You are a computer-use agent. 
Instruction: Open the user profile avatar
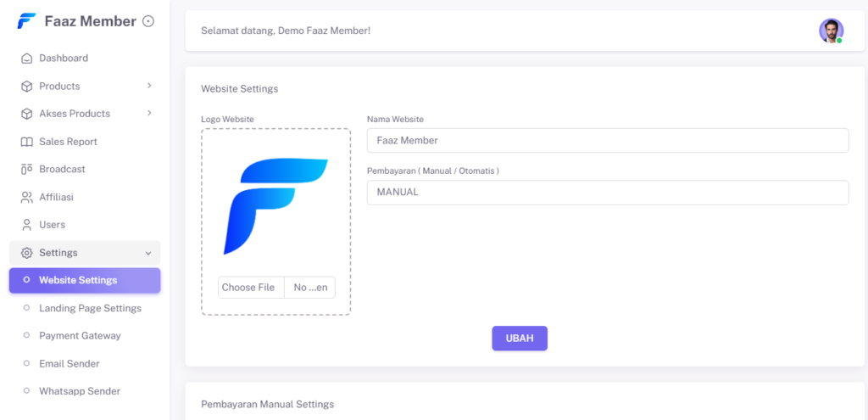(x=831, y=31)
